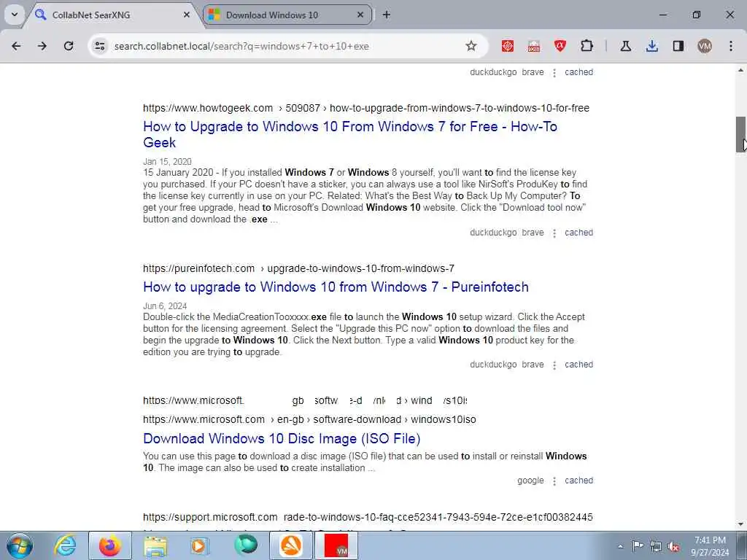Open network status tray icon
Screen dimensions: 747x560
[656, 545]
